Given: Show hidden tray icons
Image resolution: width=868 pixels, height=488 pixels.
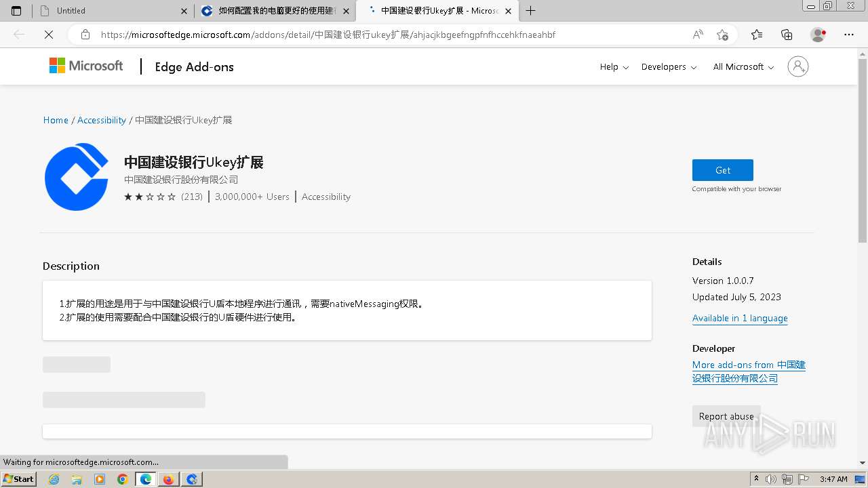Looking at the screenshot, I should (757, 479).
